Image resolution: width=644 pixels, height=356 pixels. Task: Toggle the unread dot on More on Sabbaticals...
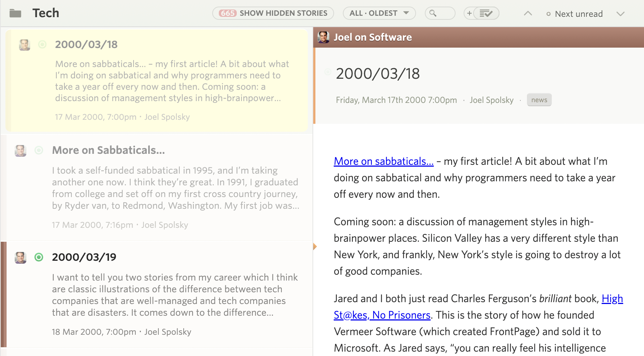pyautogui.click(x=38, y=151)
